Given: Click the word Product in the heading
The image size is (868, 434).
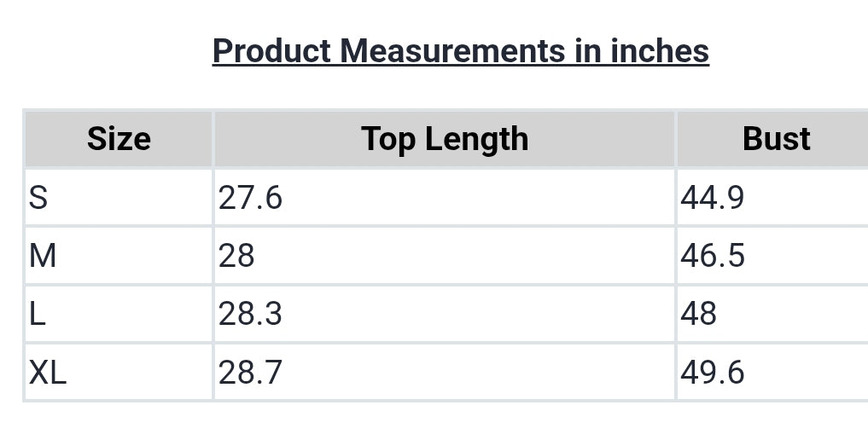Looking at the screenshot, I should click(271, 51).
